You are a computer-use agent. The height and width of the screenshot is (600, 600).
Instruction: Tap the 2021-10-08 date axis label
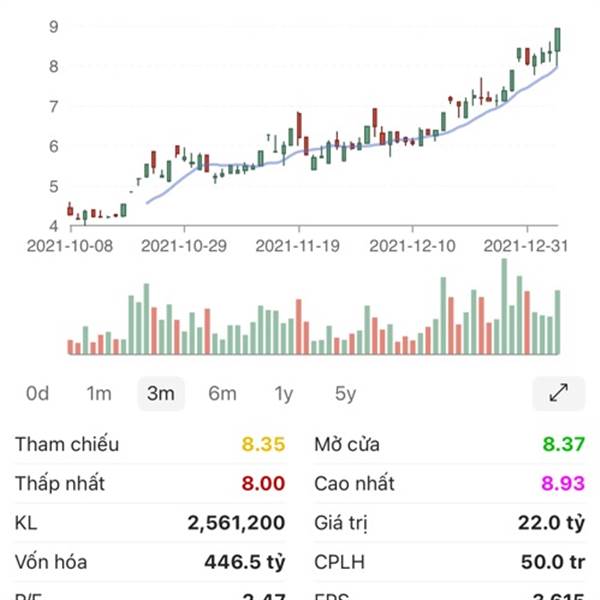click(x=70, y=246)
